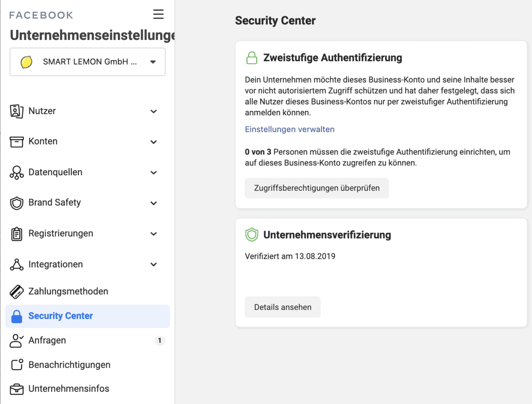The image size is (532, 404).
Task: Click the Konten archive box icon
Action: point(16,141)
